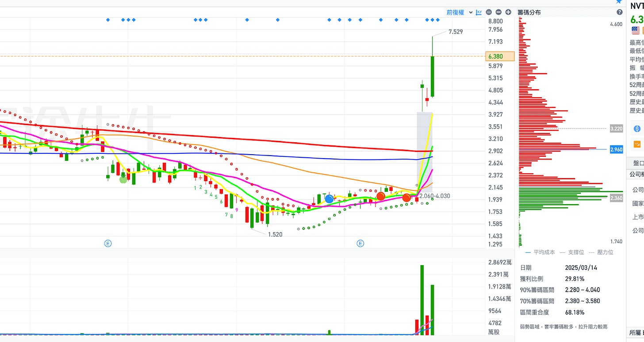The image size is (644, 342).
Task: Click the 3.220 gray price label
Action: tap(616, 129)
